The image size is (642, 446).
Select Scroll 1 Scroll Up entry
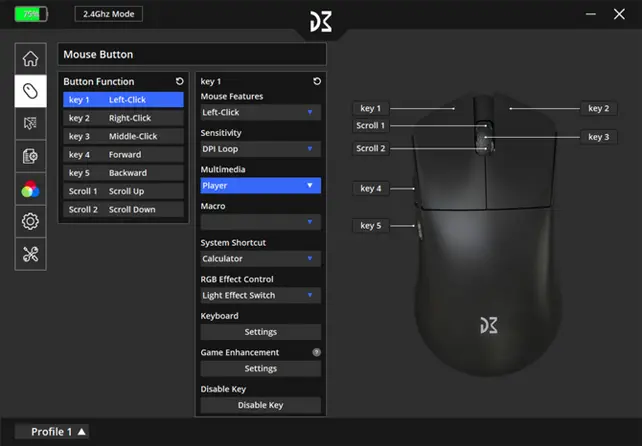[123, 191]
